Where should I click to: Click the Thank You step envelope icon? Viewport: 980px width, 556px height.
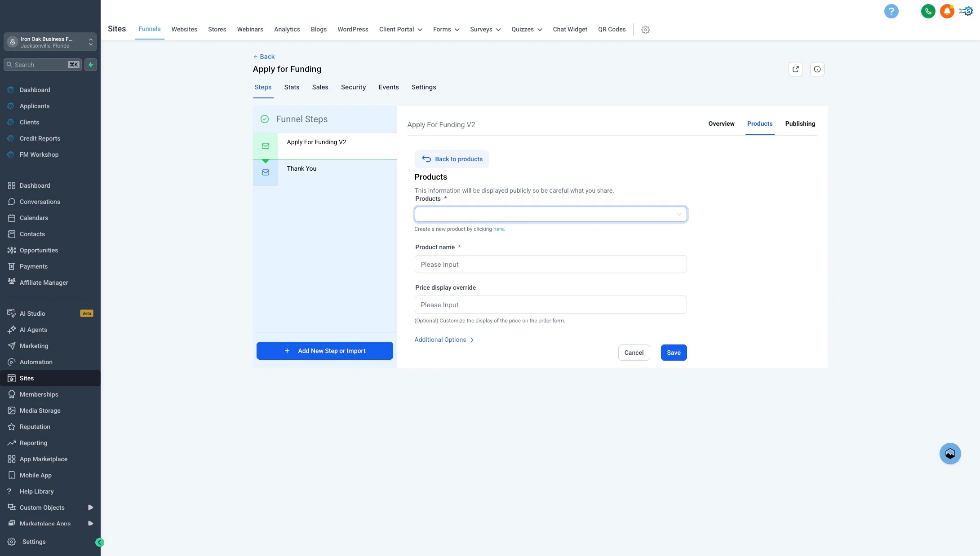(x=266, y=172)
